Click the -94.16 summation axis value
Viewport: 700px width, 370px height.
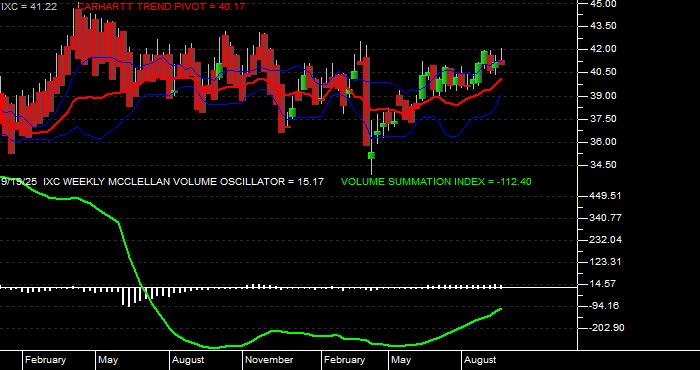(603, 306)
